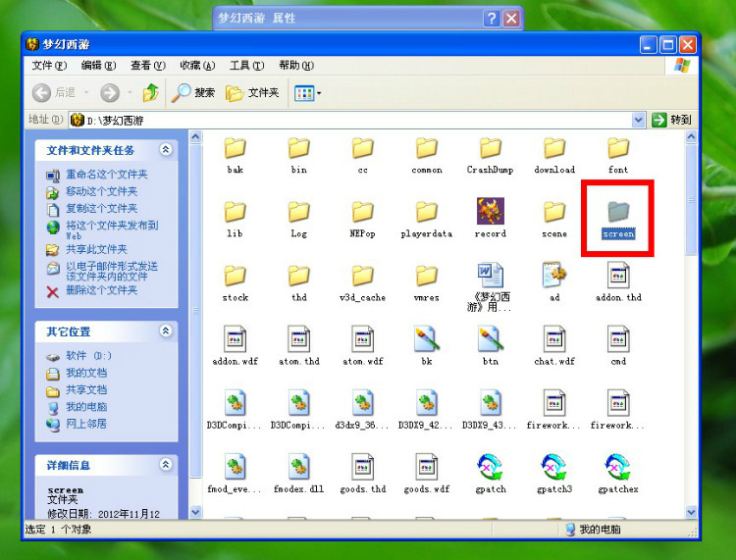Screen dimensions: 736x560
Task: Collapse the 详细信息 panel
Action: [165, 464]
